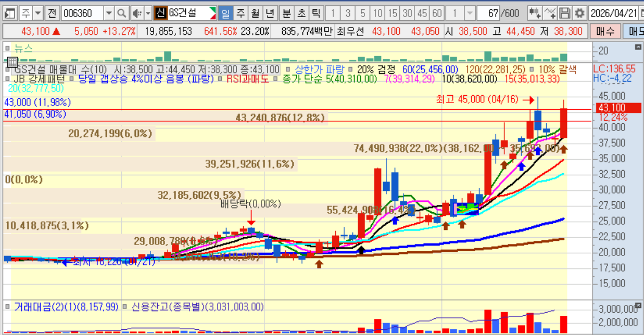This screenshot has width=644, height=335.
Task: Click the 전 button beside the stock code
Action: tap(52, 12)
